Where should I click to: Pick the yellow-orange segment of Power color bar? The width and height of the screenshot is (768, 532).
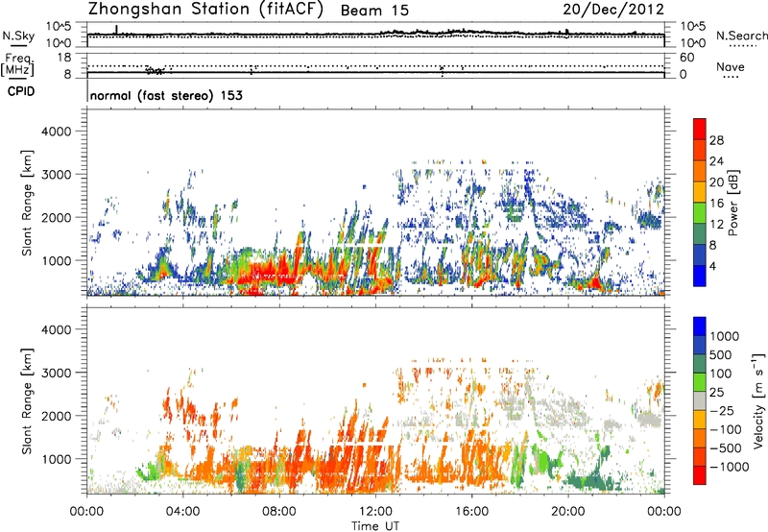(x=700, y=192)
